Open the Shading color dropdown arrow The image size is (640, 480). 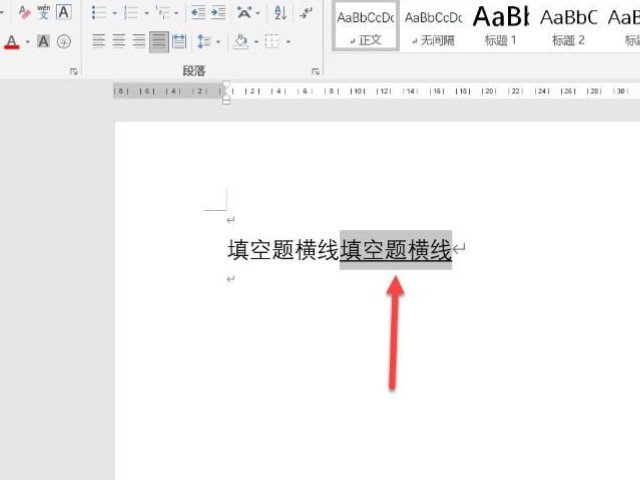(256, 42)
